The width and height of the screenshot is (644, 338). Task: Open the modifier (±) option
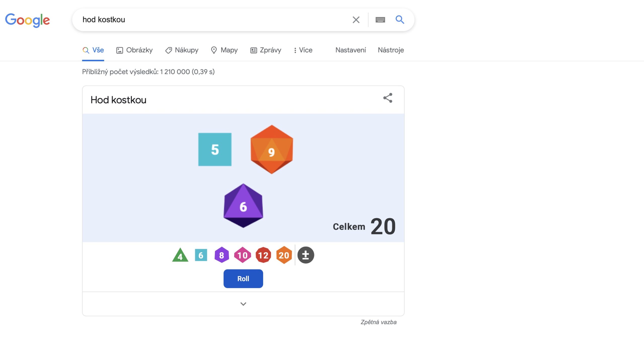pyautogui.click(x=306, y=255)
